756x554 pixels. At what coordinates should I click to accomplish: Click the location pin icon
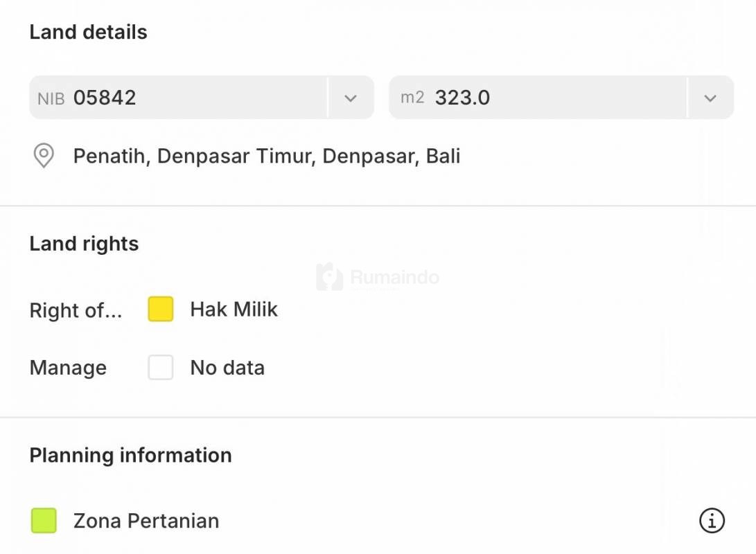click(44, 156)
